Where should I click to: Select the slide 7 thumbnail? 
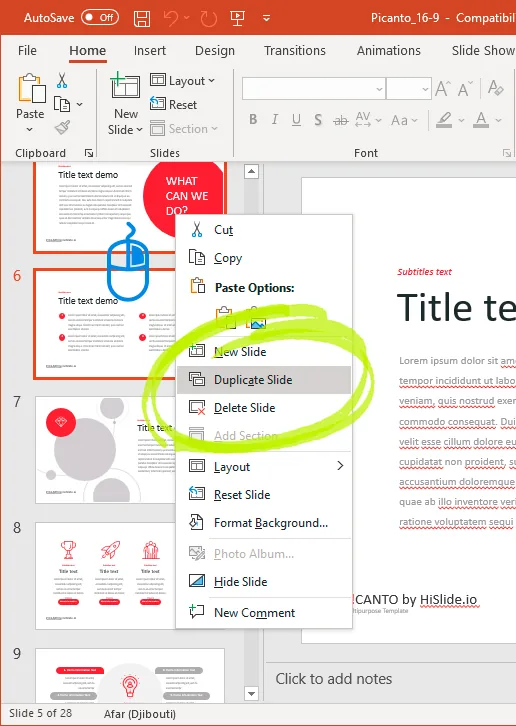[x=105, y=450]
